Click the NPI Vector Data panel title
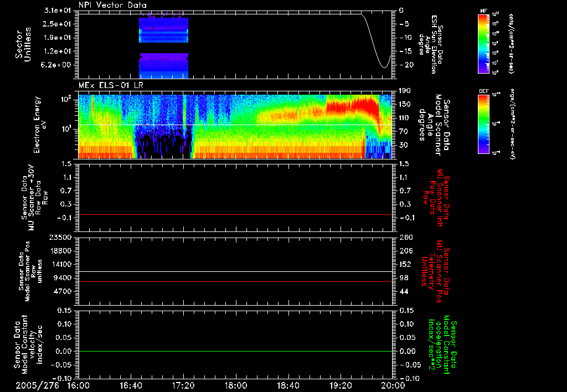The width and height of the screenshot is (567, 392). (x=112, y=5)
